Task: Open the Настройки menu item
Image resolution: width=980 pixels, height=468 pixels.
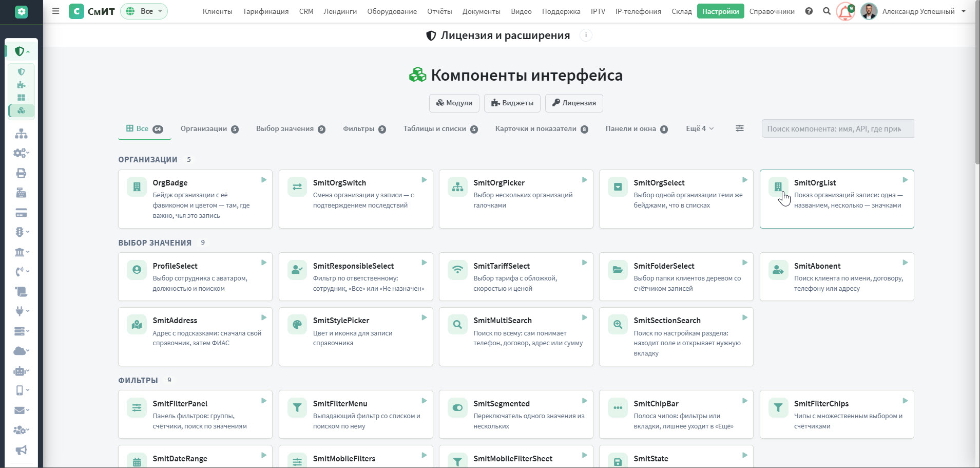Action: coord(720,11)
